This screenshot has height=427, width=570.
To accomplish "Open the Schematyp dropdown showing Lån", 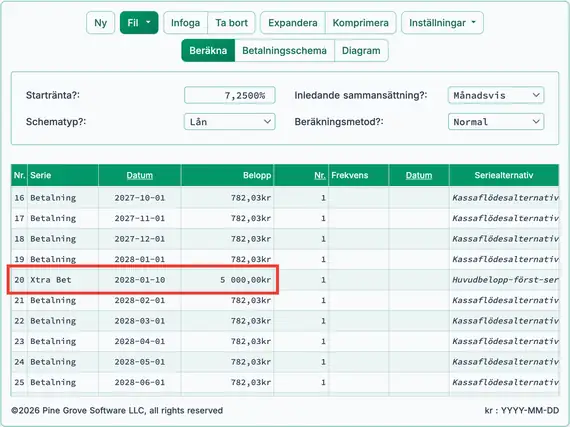I will [x=230, y=122].
